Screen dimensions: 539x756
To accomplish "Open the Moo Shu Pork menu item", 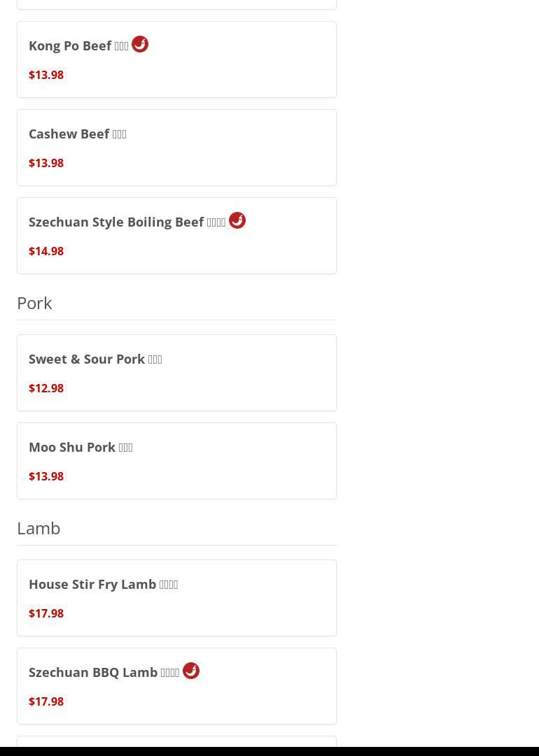I will pos(80,447).
